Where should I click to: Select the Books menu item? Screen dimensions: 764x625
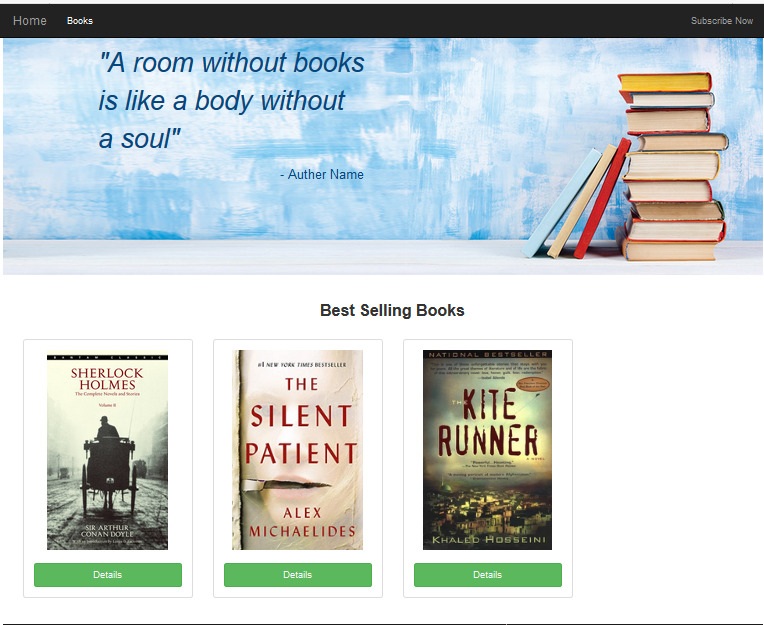pos(80,21)
